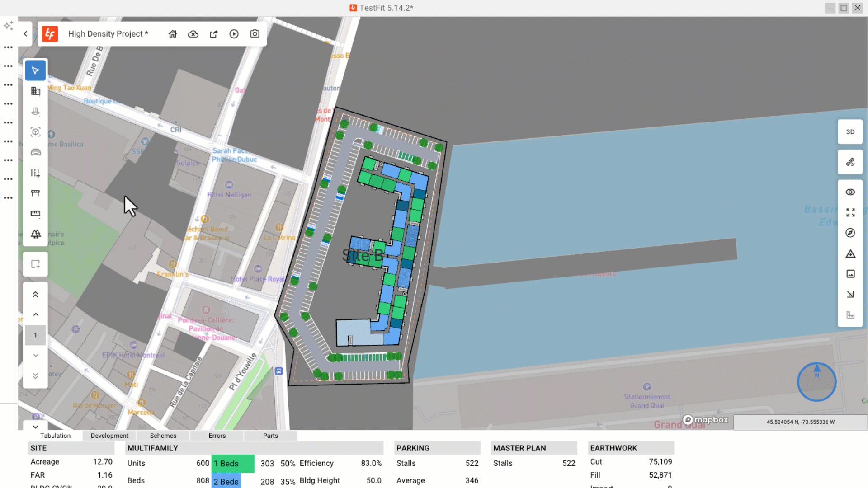Screen dimensions: 868x488
Task: Open the Development tab
Action: pos(109,436)
